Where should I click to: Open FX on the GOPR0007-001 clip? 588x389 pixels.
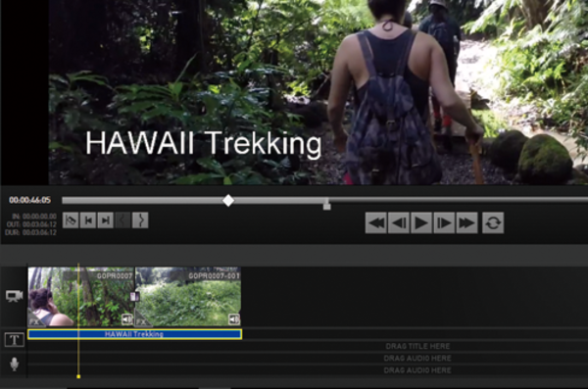142,321
